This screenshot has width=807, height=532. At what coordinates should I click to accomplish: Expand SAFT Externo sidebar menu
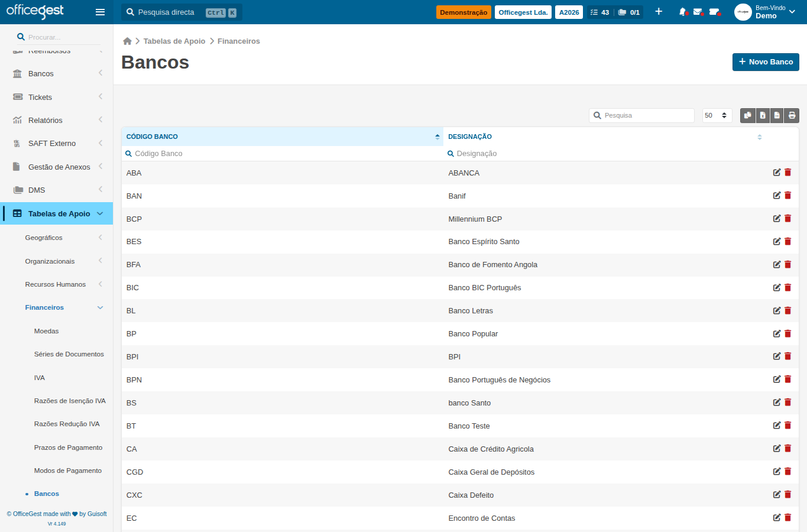57,143
